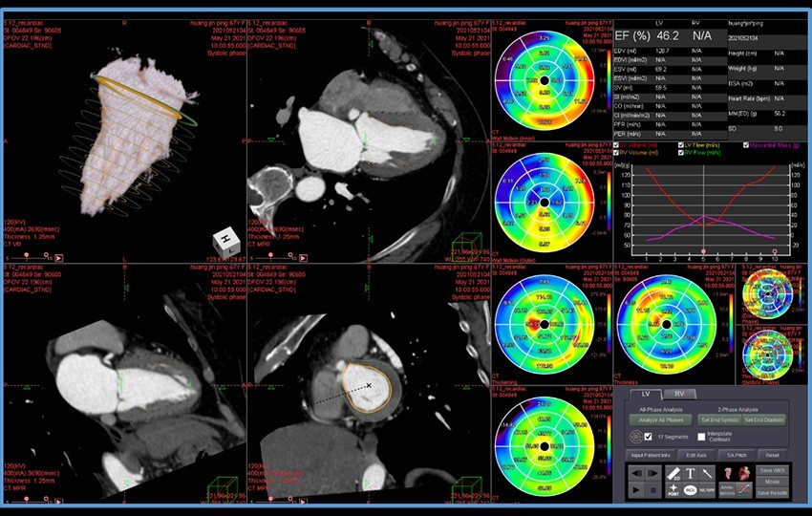Choose the arrow pointer tool
Screen dimensions: 812x516
(x=707, y=473)
